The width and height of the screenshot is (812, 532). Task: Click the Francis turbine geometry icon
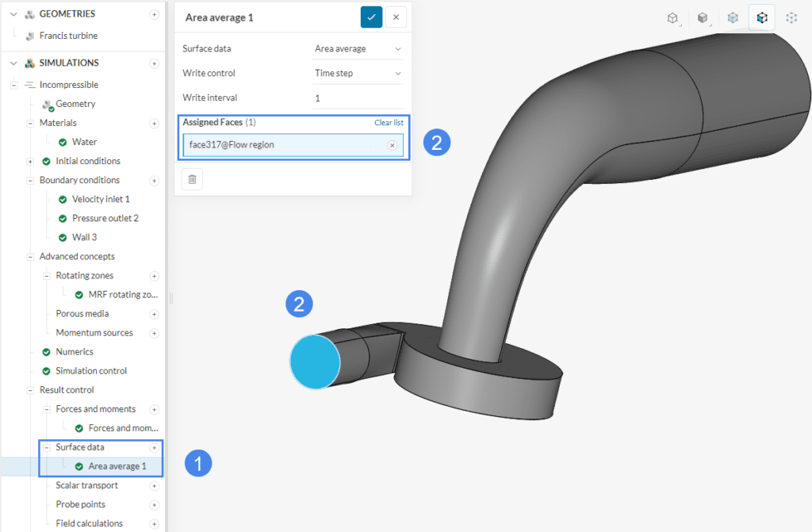[x=29, y=35]
